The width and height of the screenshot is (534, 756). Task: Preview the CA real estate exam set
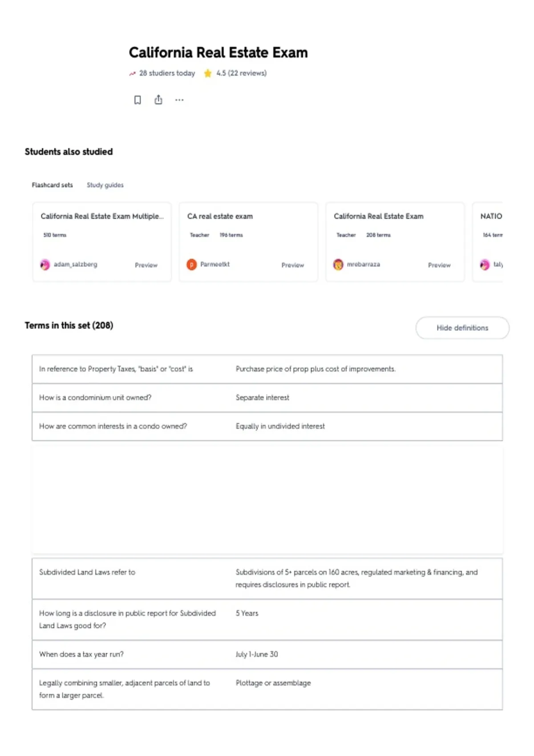click(x=292, y=265)
